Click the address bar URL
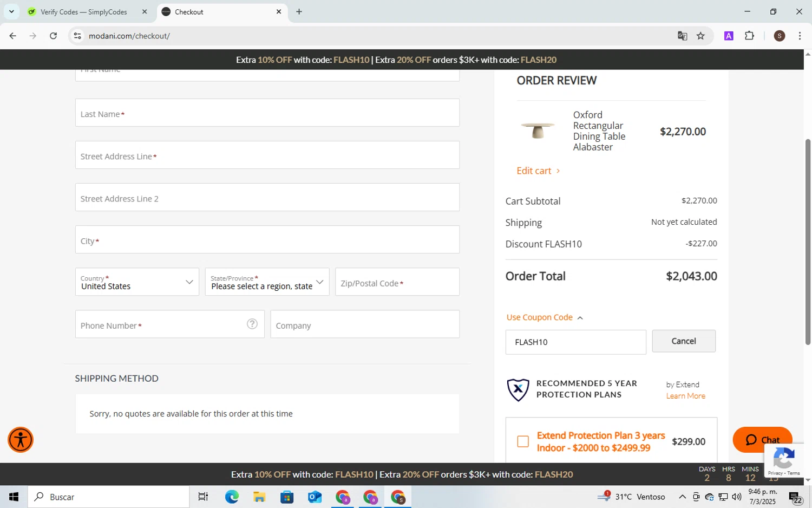812x508 pixels. (x=129, y=36)
